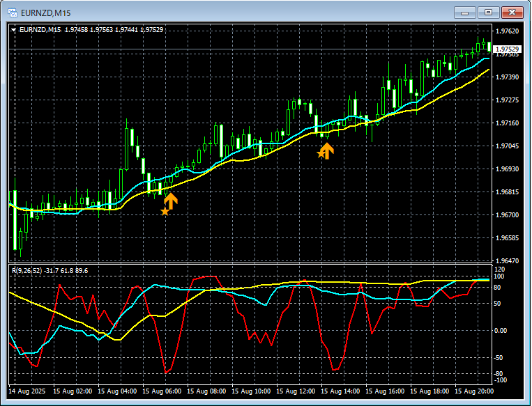Click the EURNZD,M15 chart window icon
The width and height of the screenshot is (532, 406).
click(x=13, y=13)
